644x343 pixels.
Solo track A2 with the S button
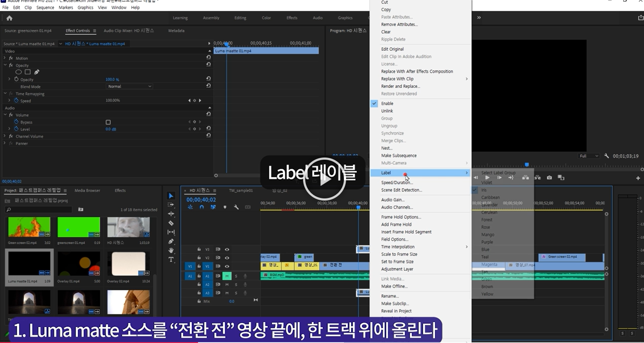point(236,284)
